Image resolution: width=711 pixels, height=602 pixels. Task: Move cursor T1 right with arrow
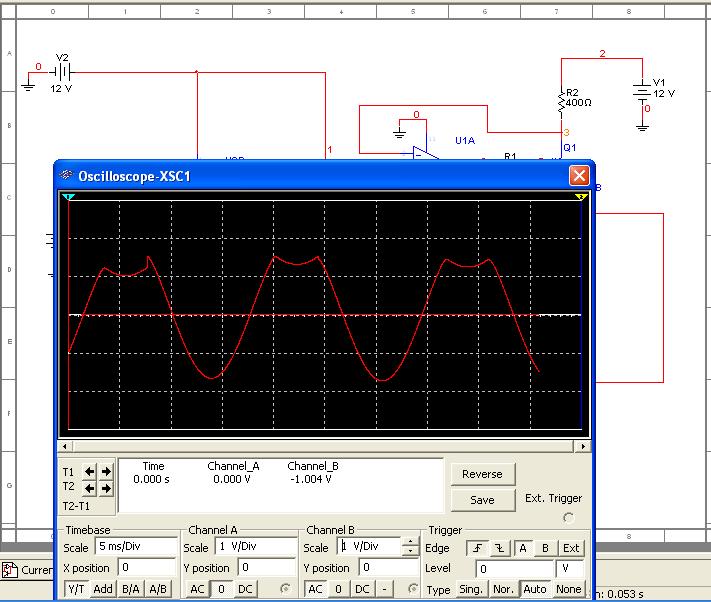click(106, 471)
